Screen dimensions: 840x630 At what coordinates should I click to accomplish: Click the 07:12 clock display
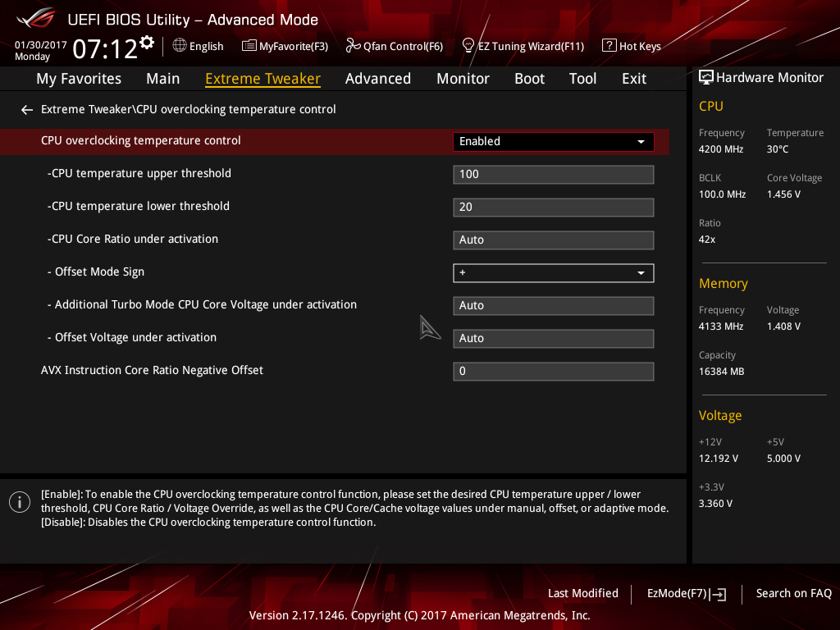coord(105,48)
